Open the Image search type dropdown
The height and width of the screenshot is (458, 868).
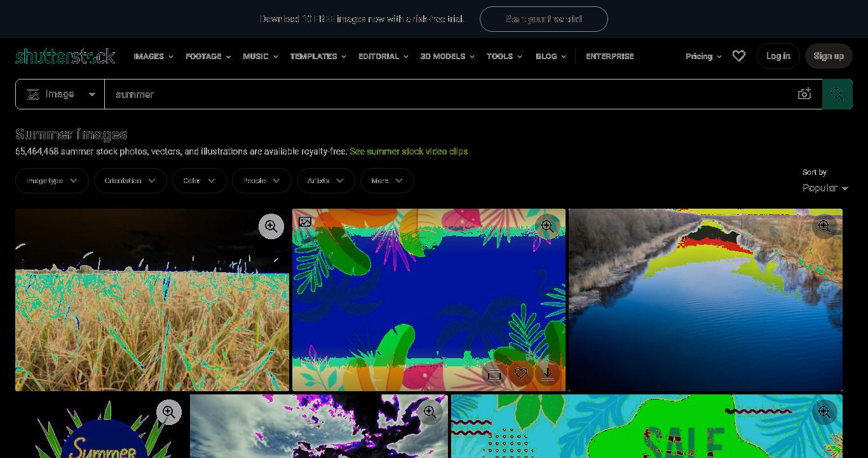coord(60,94)
